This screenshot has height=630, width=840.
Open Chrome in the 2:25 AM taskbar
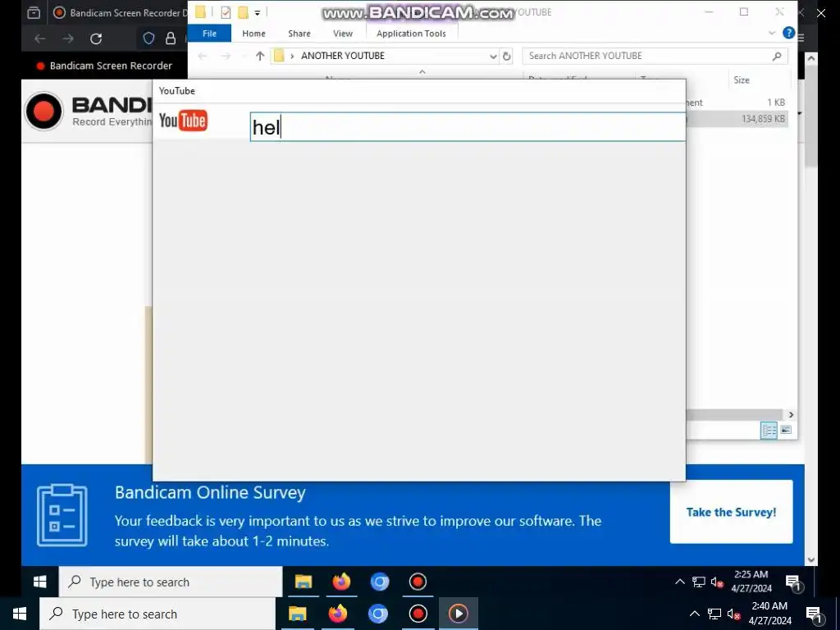(x=379, y=582)
